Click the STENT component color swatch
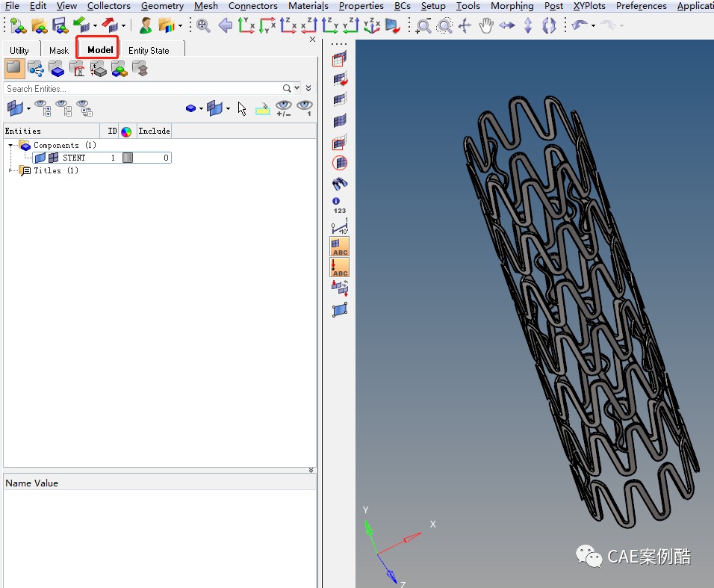The image size is (714, 588). tap(128, 158)
